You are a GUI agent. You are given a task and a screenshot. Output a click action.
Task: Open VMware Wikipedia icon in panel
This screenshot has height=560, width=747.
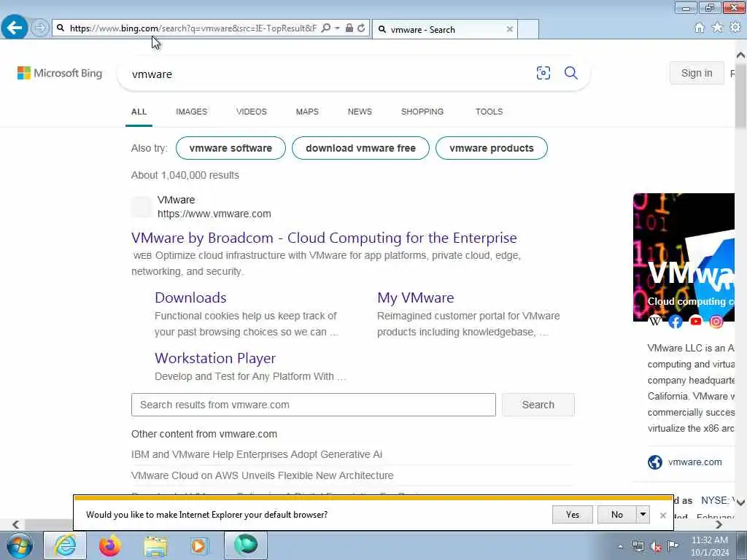(x=656, y=322)
